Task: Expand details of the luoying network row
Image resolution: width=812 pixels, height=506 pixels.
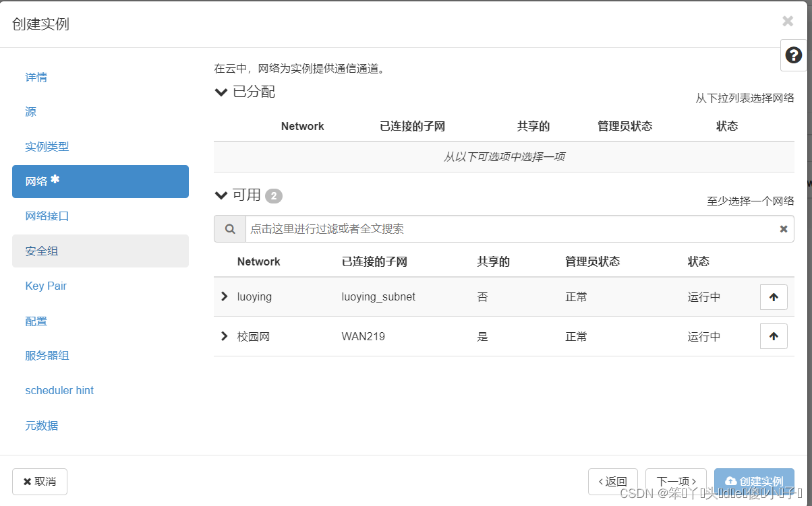Action: tap(225, 296)
